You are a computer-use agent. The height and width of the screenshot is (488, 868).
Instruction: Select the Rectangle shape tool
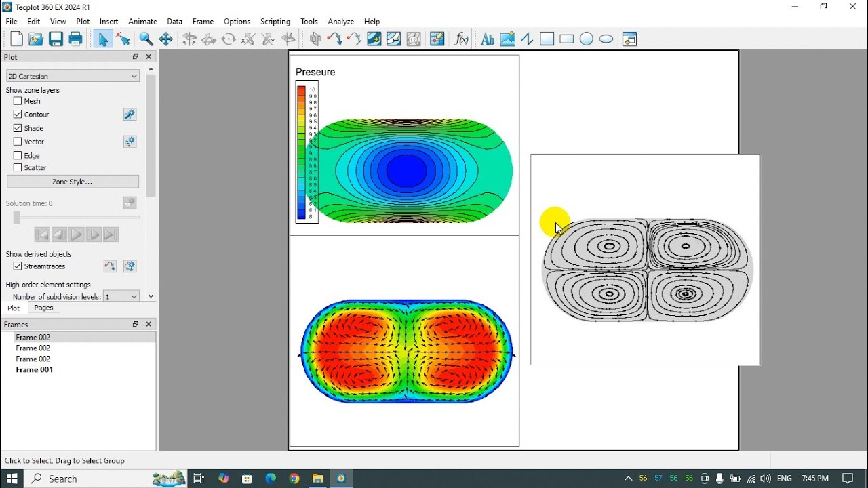pos(566,39)
